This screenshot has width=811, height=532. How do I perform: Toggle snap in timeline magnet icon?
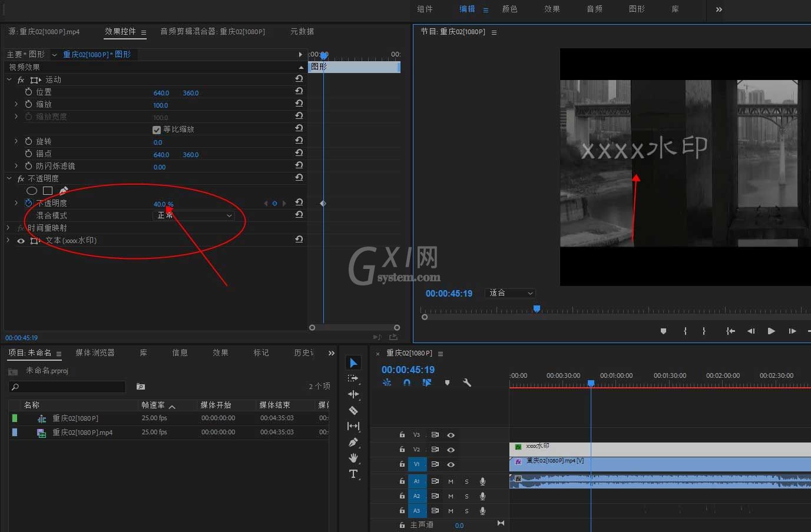(406, 383)
